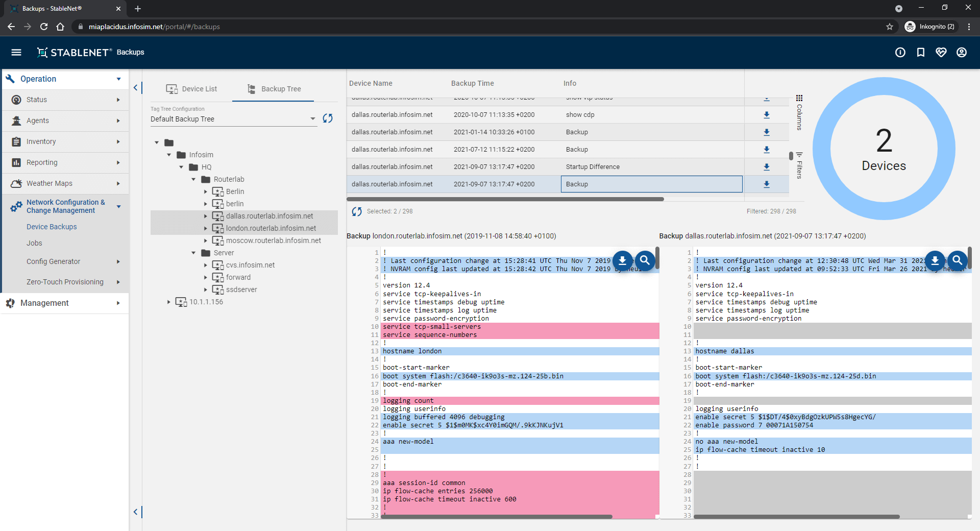Screen dimensions: 980x531
Task: Sort by the Info column
Action: tap(570, 83)
